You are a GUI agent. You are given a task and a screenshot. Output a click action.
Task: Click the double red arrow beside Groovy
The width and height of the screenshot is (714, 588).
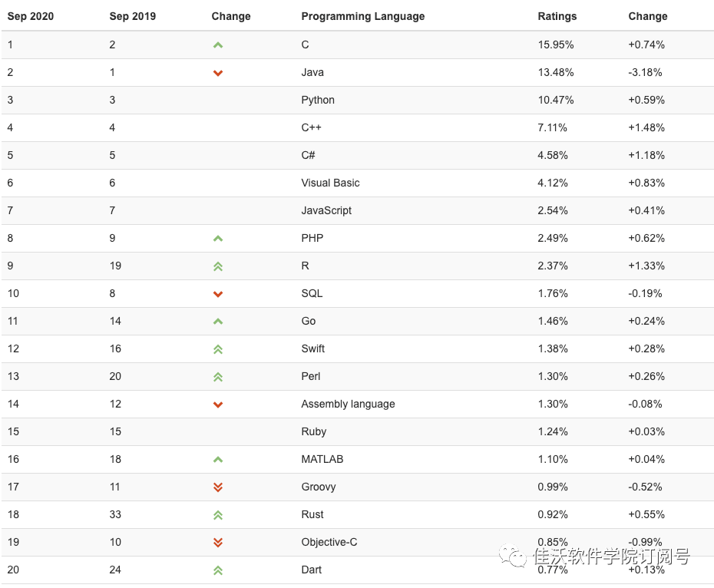(218, 487)
